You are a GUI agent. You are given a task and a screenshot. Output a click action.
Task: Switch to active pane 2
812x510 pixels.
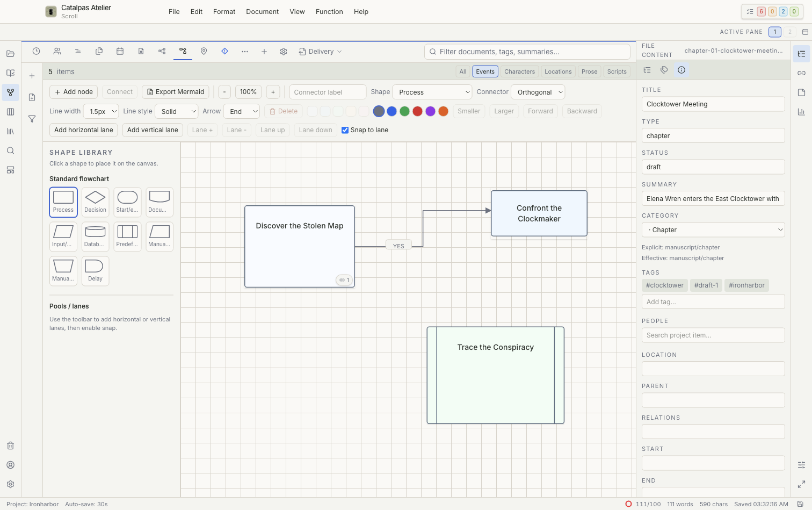pyautogui.click(x=789, y=32)
